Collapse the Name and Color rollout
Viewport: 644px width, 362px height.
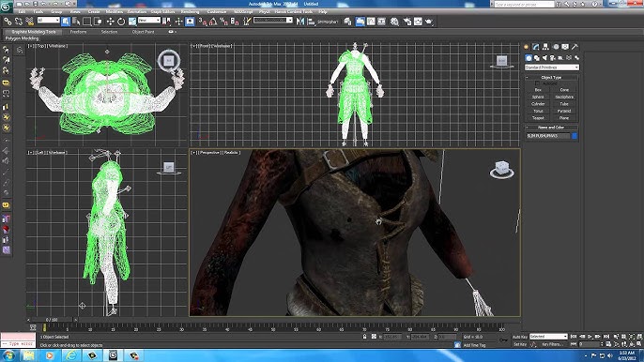pyautogui.click(x=551, y=128)
